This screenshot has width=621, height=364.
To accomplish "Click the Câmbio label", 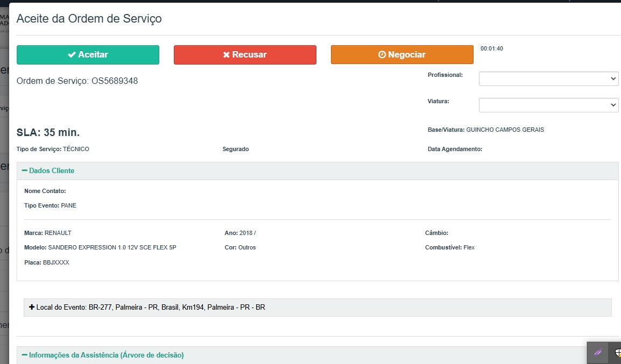I will [436, 233].
